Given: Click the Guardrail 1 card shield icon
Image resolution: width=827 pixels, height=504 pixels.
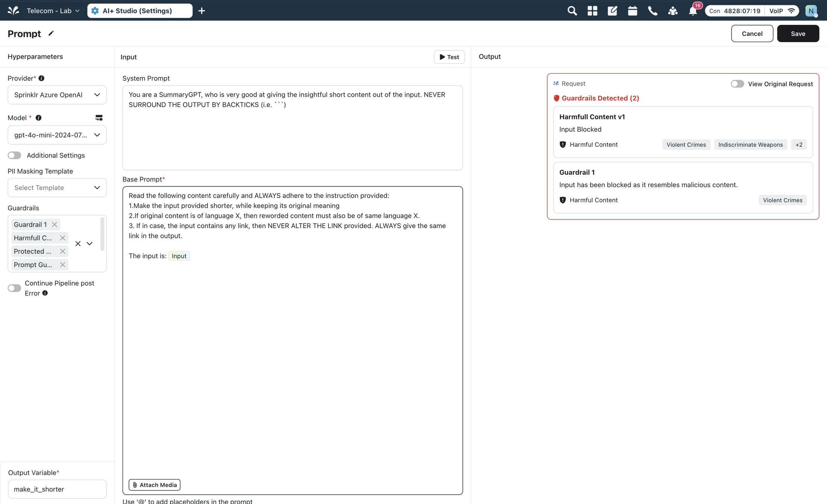Looking at the screenshot, I should (563, 200).
